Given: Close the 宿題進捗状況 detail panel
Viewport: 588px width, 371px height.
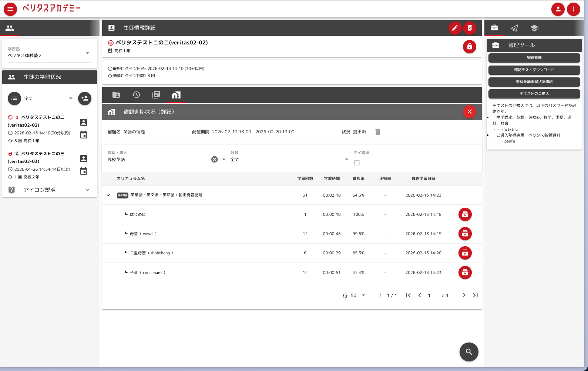Looking at the screenshot, I should tap(469, 111).
